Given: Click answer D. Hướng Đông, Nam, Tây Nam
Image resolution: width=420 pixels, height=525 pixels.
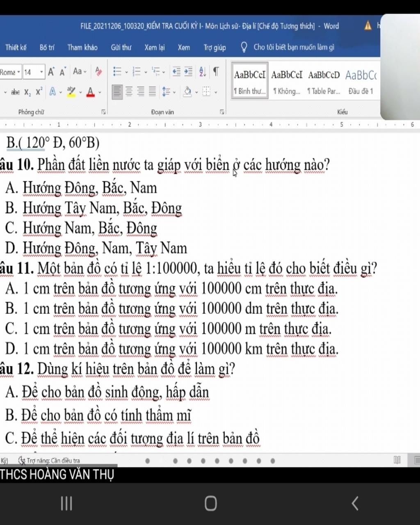Looking at the screenshot, I should [x=96, y=248].
